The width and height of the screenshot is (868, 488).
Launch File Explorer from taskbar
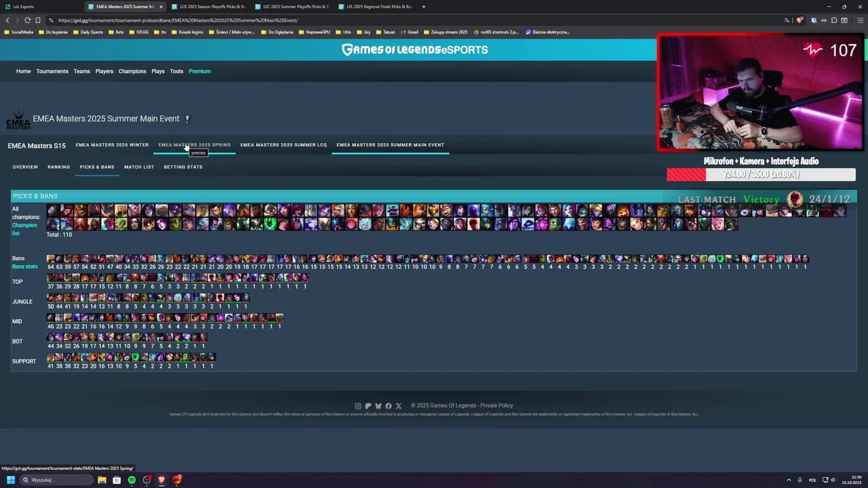tap(102, 480)
